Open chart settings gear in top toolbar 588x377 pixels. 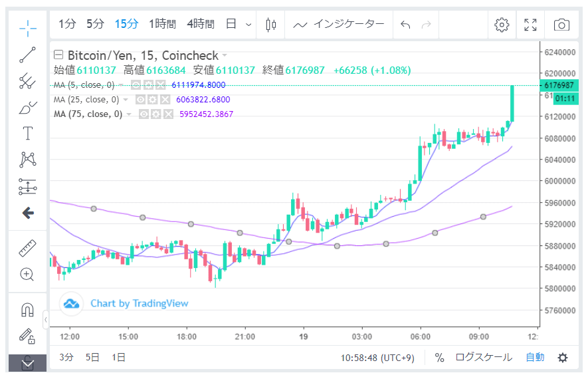502,25
